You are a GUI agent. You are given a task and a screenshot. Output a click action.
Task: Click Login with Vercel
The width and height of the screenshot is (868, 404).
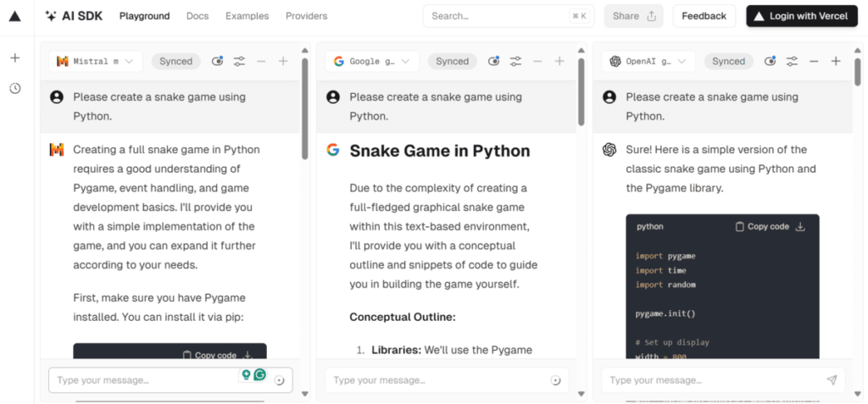point(802,16)
